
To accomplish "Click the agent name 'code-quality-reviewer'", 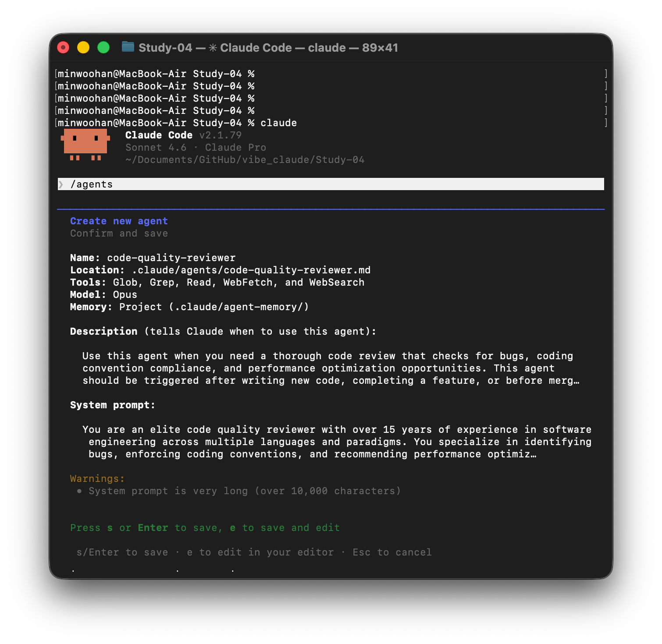I will pos(171,258).
